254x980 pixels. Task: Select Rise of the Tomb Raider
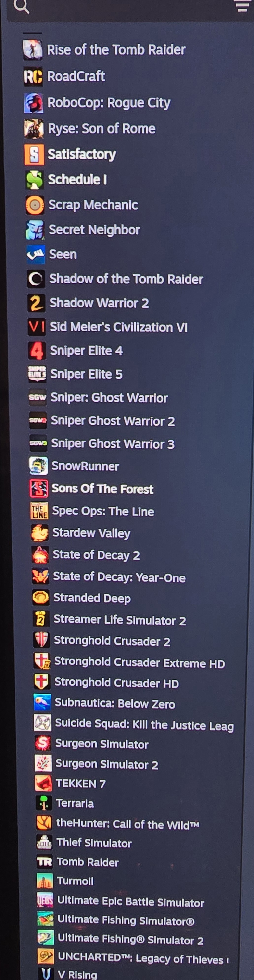click(x=104, y=50)
